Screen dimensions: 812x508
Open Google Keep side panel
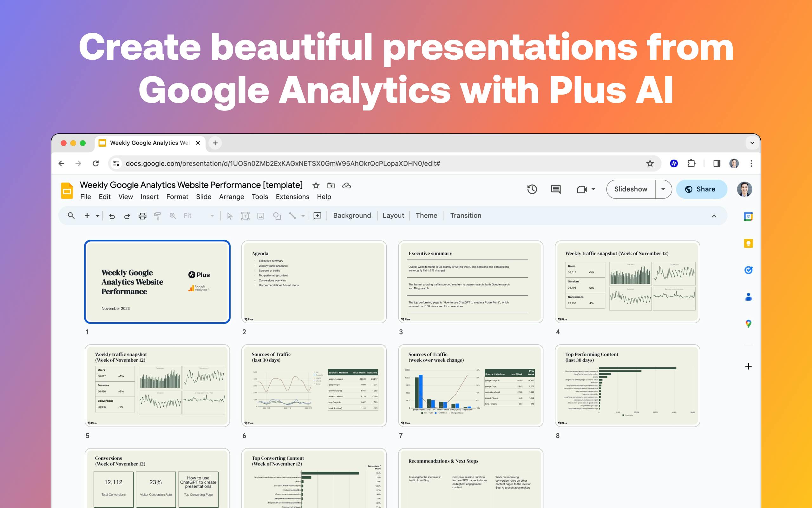coord(748,243)
